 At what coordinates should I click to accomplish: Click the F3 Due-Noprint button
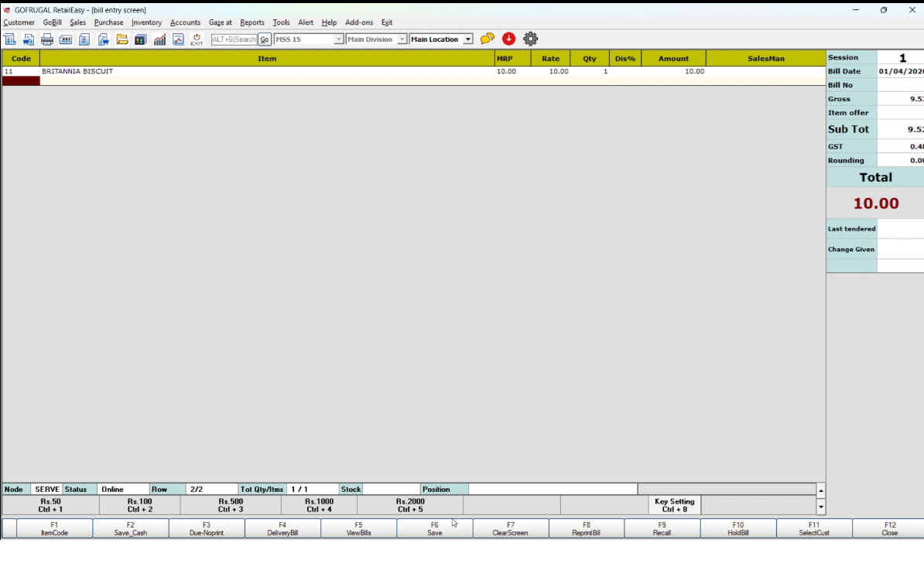(207, 528)
